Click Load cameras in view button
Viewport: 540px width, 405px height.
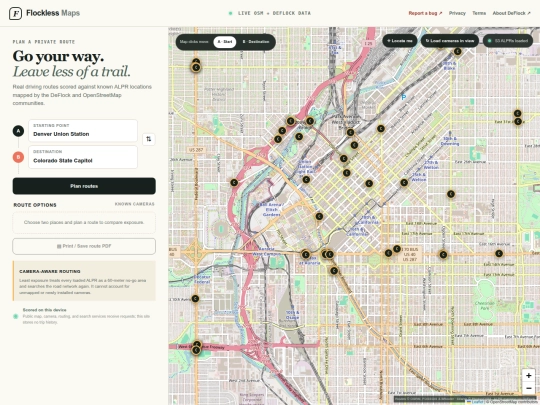pyautogui.click(x=450, y=41)
